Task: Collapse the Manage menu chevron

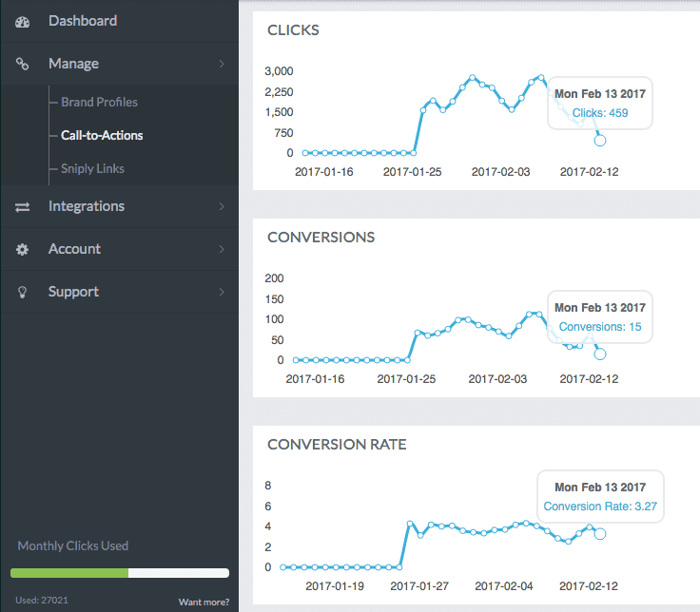Action: click(x=222, y=64)
